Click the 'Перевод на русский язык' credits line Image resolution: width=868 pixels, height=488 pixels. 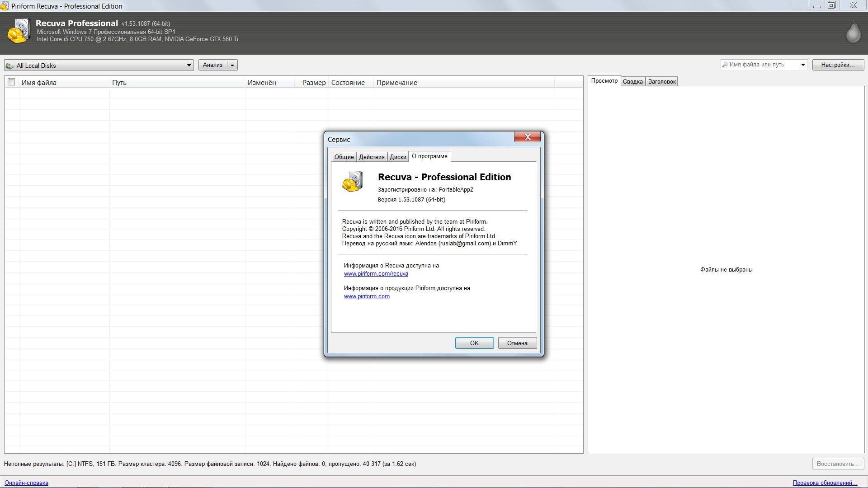[x=429, y=243]
